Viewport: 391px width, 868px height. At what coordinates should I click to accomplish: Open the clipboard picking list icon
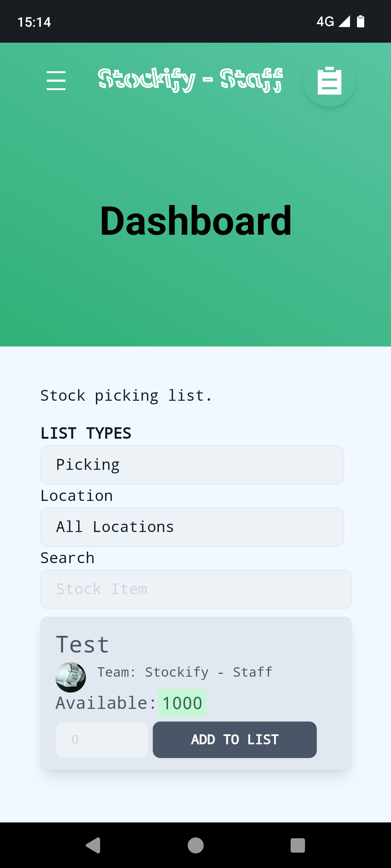329,81
